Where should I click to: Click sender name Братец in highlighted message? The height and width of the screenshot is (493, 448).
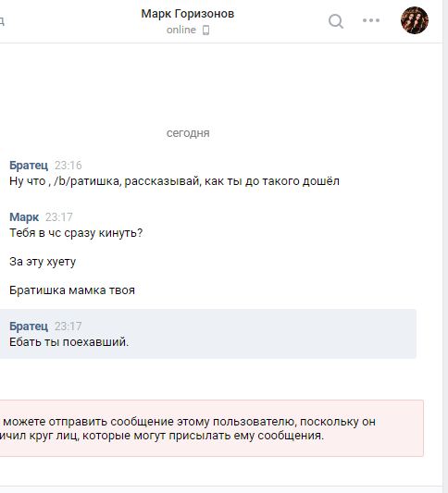pos(29,327)
